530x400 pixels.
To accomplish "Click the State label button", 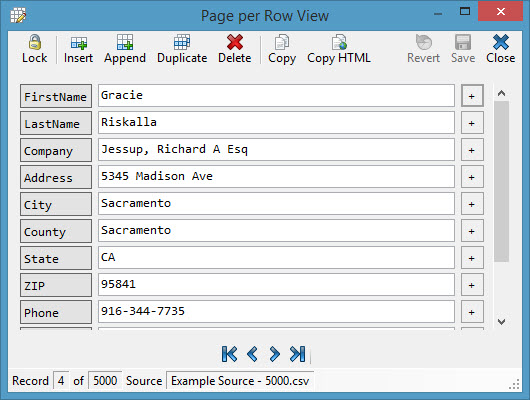I will (x=56, y=258).
